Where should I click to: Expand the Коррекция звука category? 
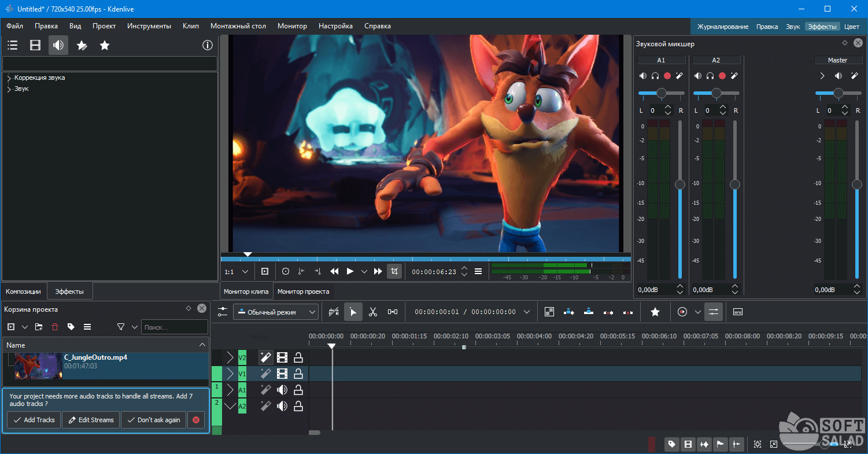[x=9, y=78]
